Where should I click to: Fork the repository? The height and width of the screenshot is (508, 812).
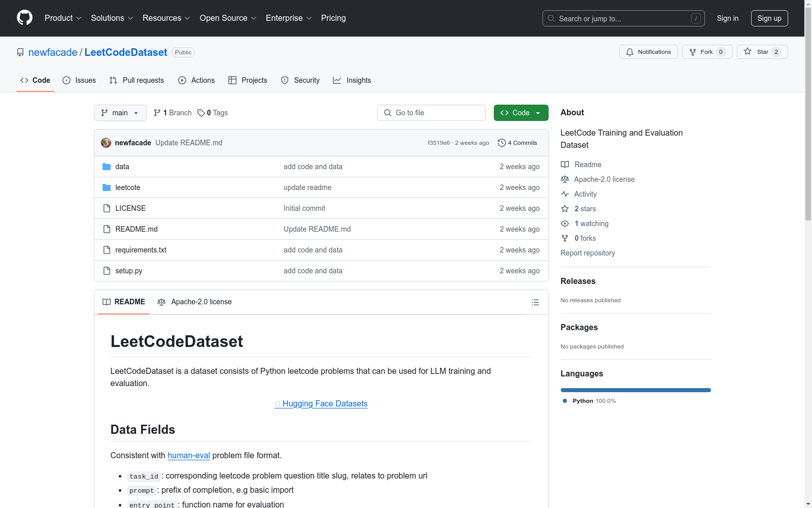tap(707, 52)
